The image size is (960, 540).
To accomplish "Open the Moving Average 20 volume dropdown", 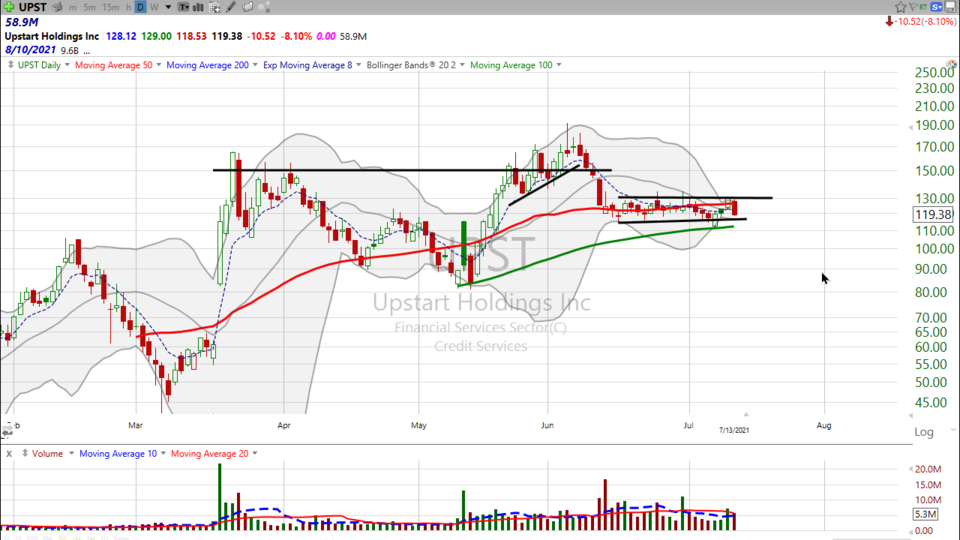I will (x=255, y=454).
